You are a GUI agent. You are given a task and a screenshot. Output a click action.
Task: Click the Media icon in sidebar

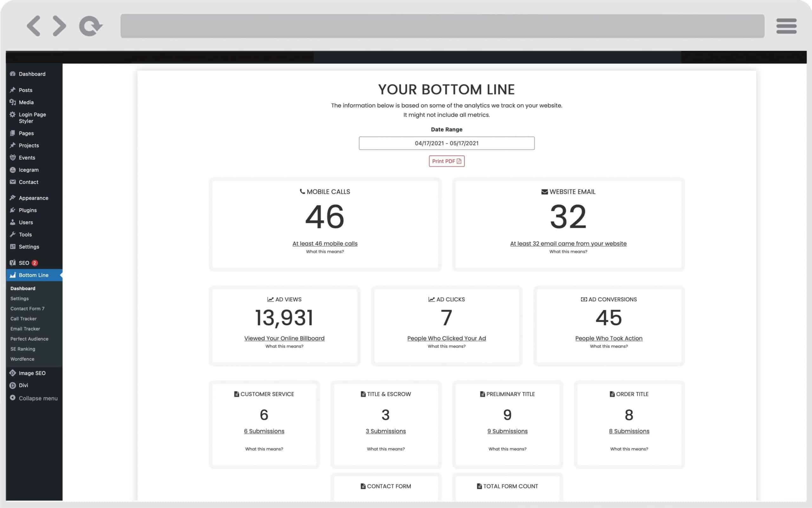[x=13, y=102]
